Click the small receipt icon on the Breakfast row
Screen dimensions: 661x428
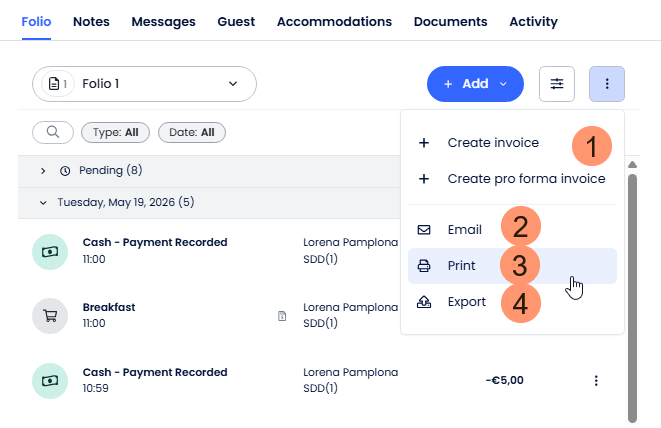click(x=282, y=316)
